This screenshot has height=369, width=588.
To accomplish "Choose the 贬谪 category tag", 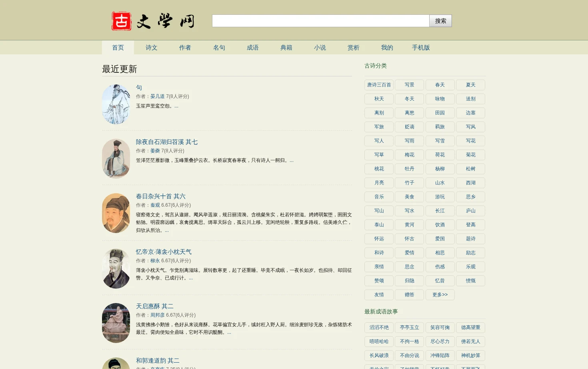I will [409, 127].
